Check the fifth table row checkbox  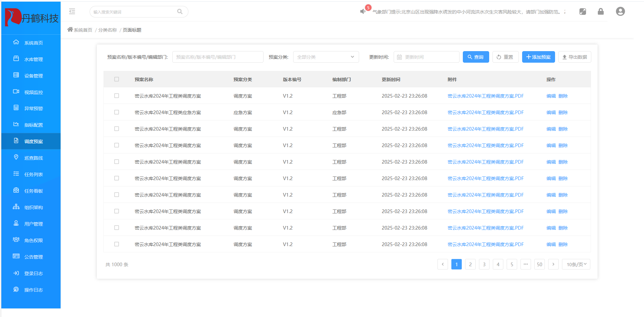117,162
